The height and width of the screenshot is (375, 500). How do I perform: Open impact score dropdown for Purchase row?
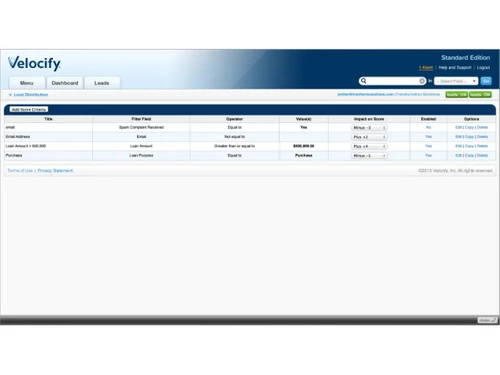pyautogui.click(x=369, y=156)
